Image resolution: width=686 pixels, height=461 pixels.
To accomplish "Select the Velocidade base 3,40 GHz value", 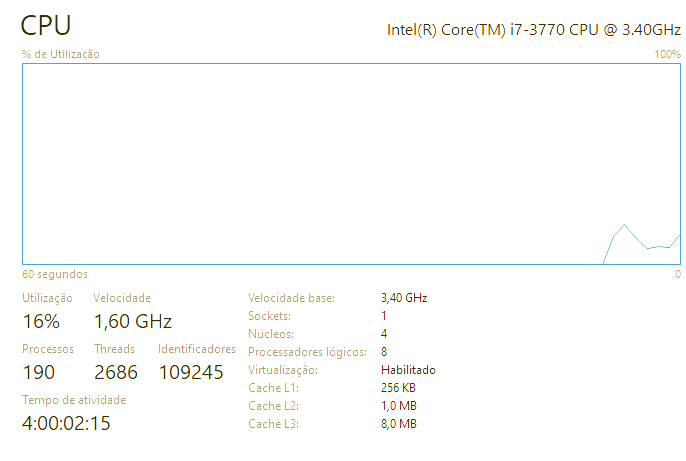I will [x=404, y=298].
